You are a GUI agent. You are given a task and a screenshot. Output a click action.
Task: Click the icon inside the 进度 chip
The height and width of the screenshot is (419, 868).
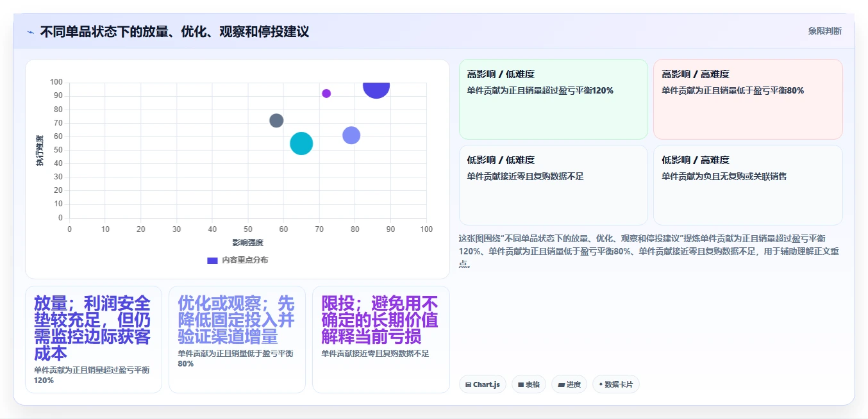pos(562,384)
